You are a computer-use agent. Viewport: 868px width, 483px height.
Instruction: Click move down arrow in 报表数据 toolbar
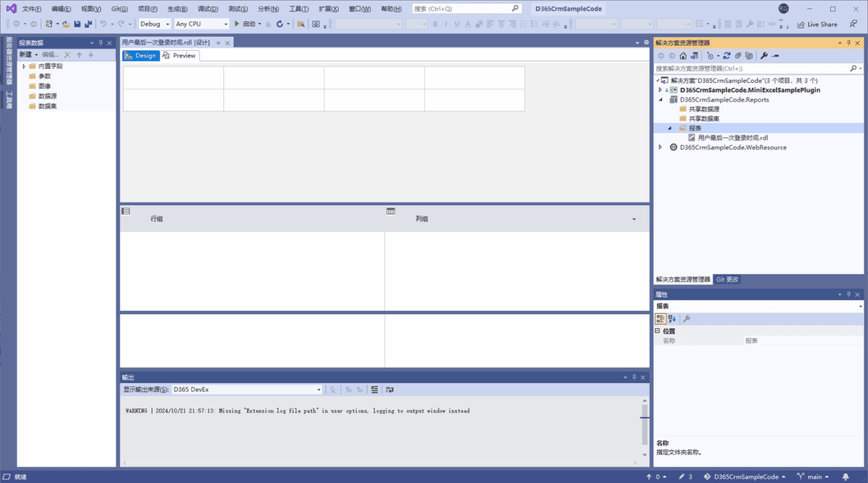[x=91, y=55]
